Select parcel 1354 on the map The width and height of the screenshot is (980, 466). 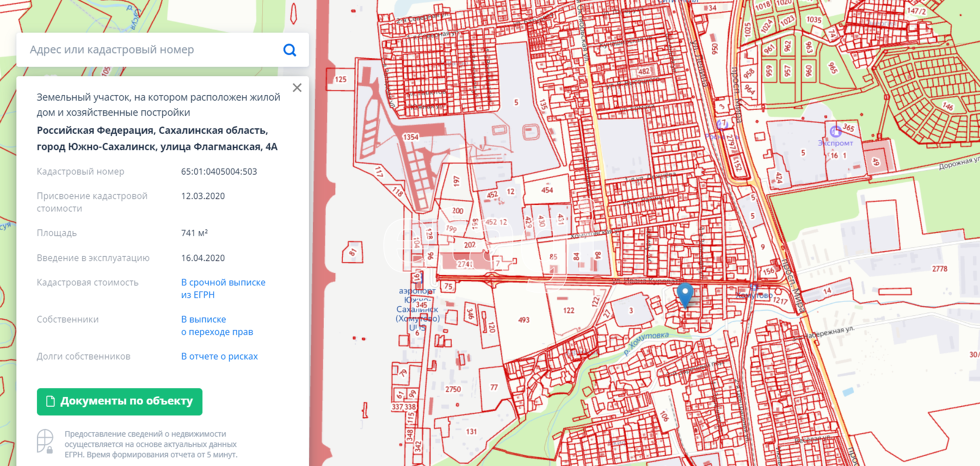[410, 137]
